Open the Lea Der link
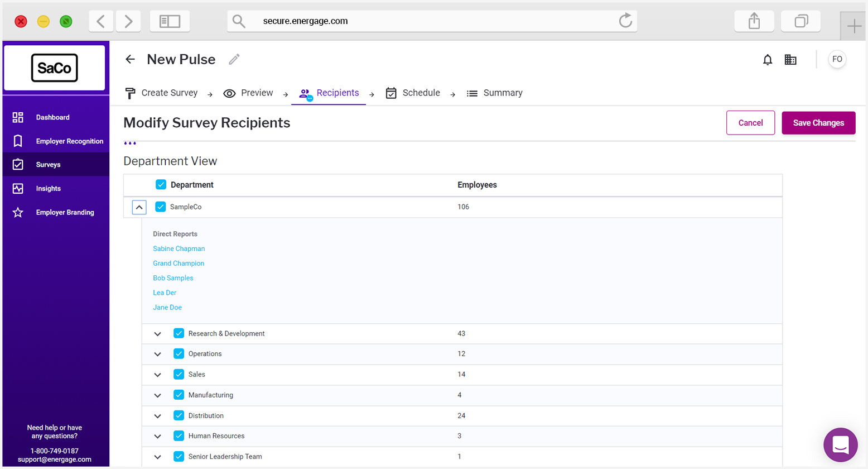Viewport: 868px width, 469px height. (165, 293)
